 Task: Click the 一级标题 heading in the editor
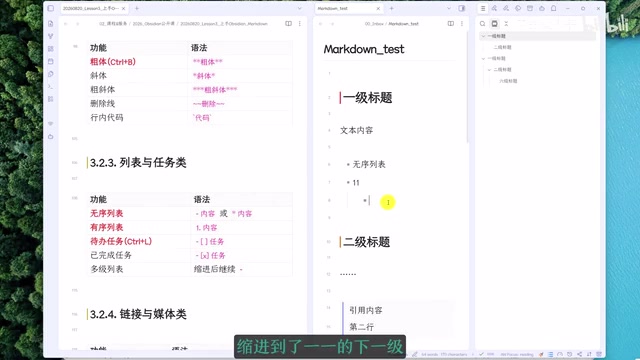click(x=367, y=98)
